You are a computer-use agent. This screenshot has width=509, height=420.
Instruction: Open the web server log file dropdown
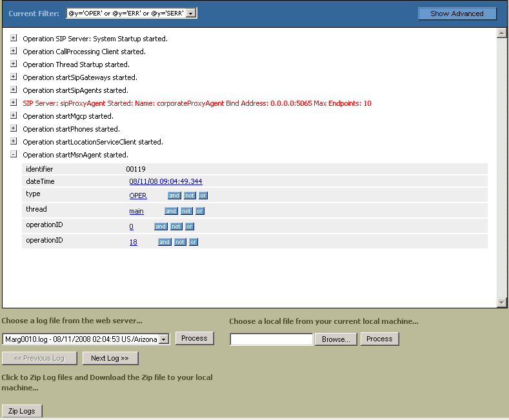(x=164, y=339)
